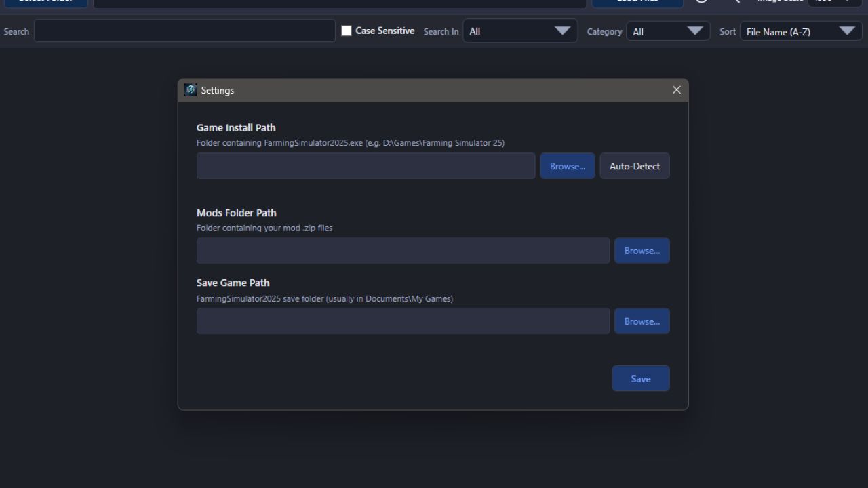
Task: Click the Image Scale dropdown arrow
Action: (849, 1)
